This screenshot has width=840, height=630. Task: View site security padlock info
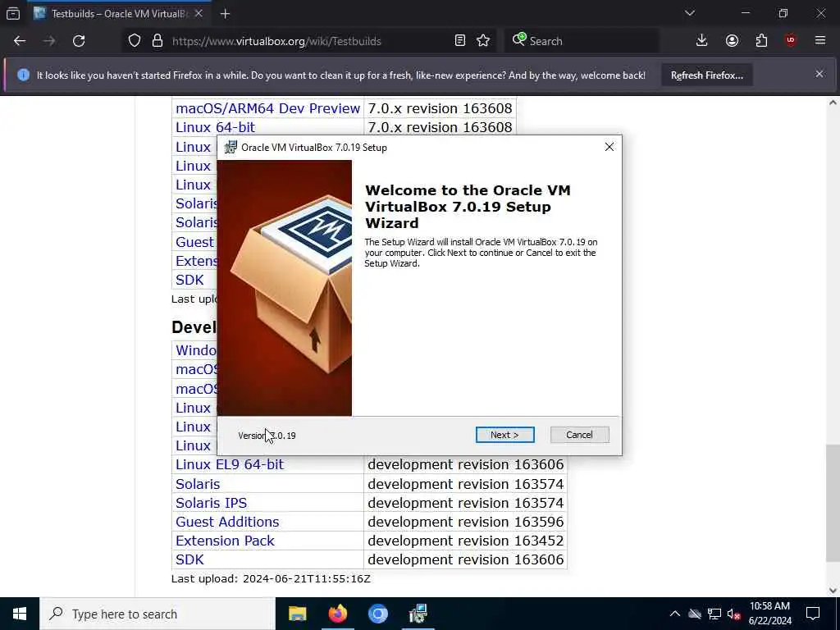click(157, 41)
